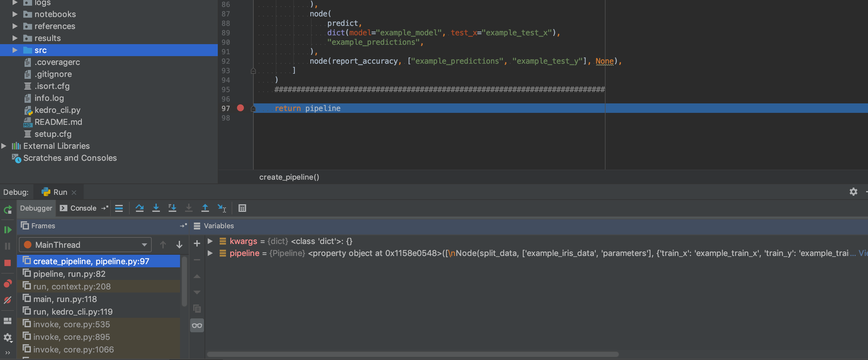Click the Step Into icon
The width and height of the screenshot is (868, 360).
(156, 208)
